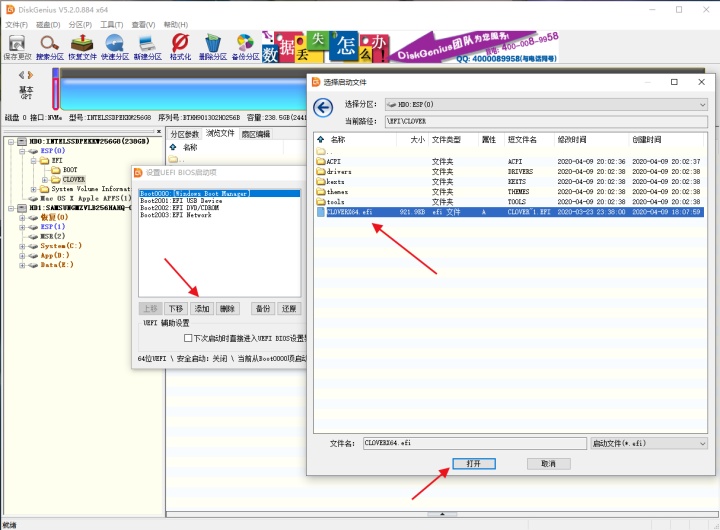Select the CLOVERX64.efi file
Screen dimensions: 720x530
tap(510, 212)
